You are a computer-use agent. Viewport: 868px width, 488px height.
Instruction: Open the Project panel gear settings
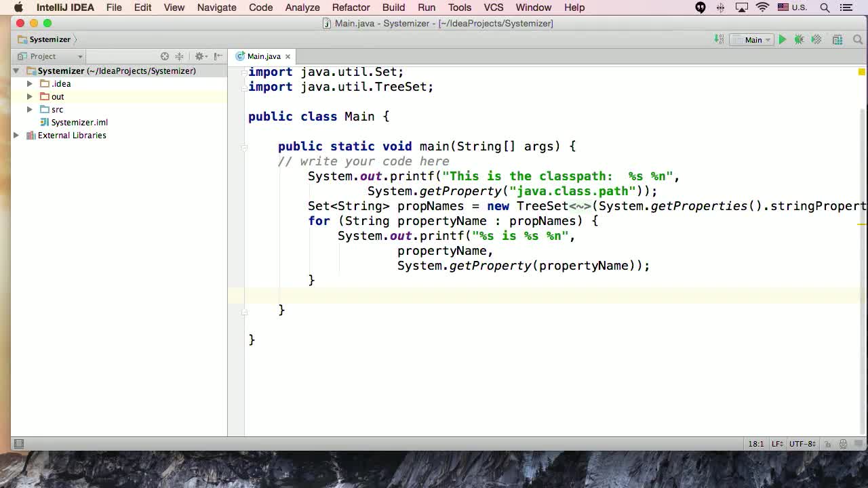click(x=200, y=56)
